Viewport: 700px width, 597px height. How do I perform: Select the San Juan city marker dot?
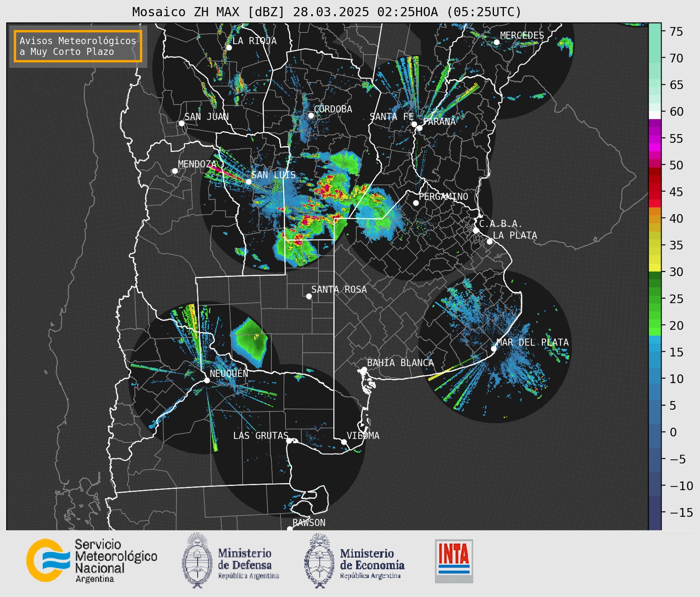coord(181,123)
